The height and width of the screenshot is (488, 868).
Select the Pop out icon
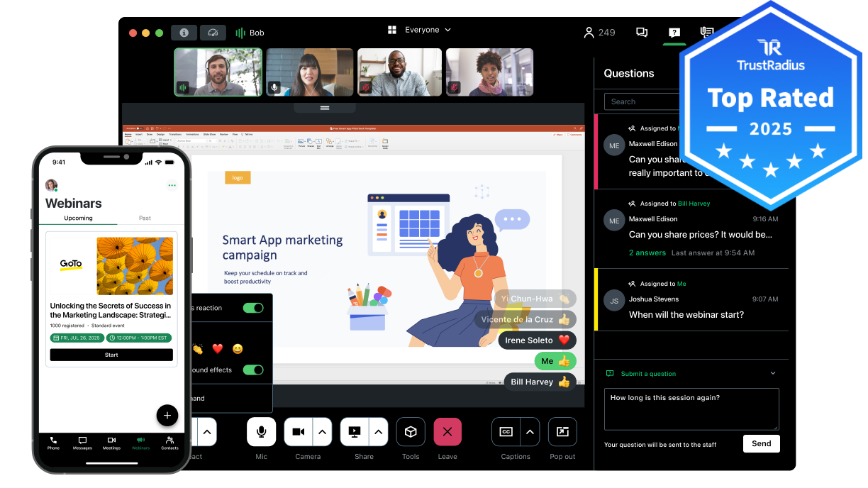562,431
